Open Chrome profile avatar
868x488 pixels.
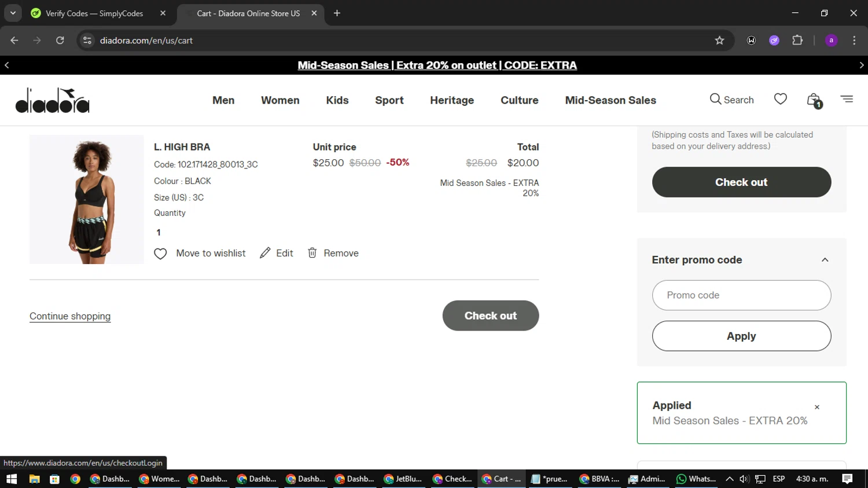pos(831,41)
